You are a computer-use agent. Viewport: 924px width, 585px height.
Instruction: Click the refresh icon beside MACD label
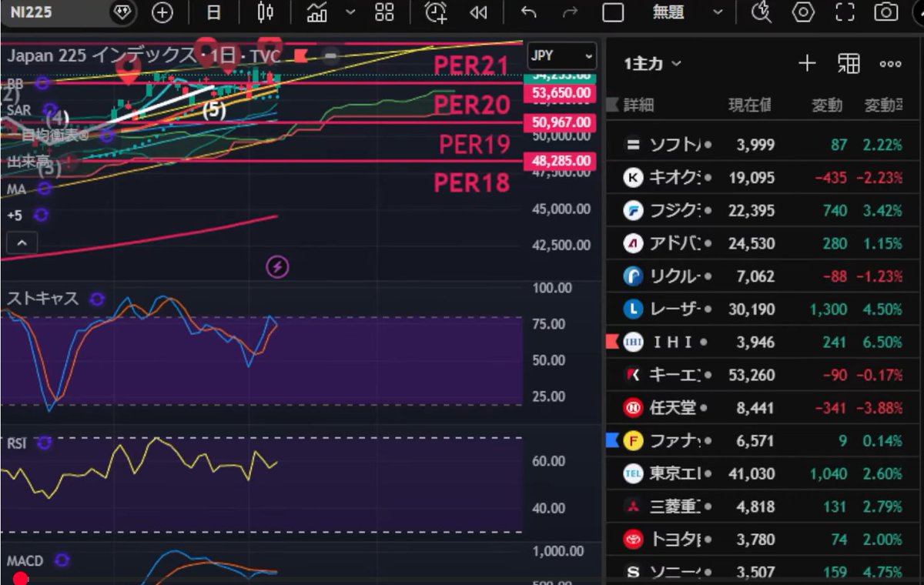click(62, 560)
